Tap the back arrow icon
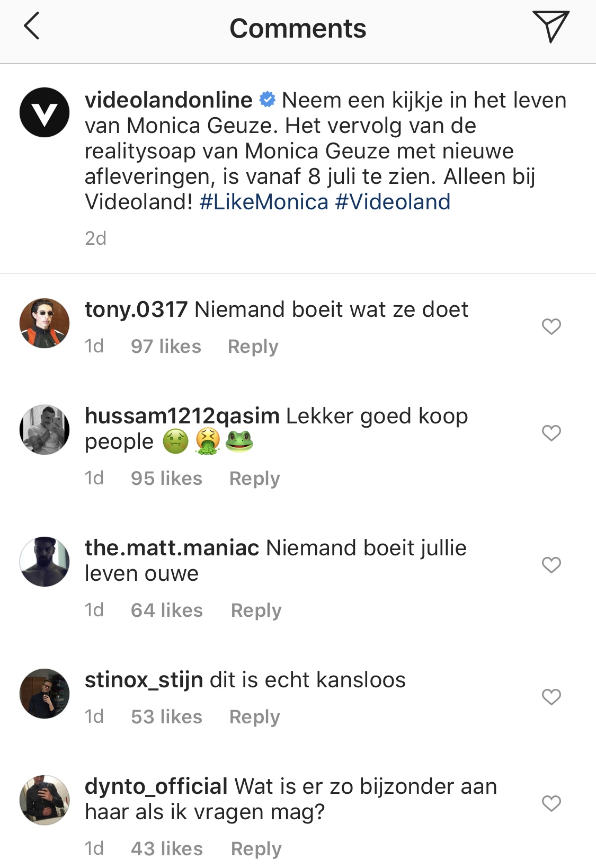 pyautogui.click(x=32, y=26)
